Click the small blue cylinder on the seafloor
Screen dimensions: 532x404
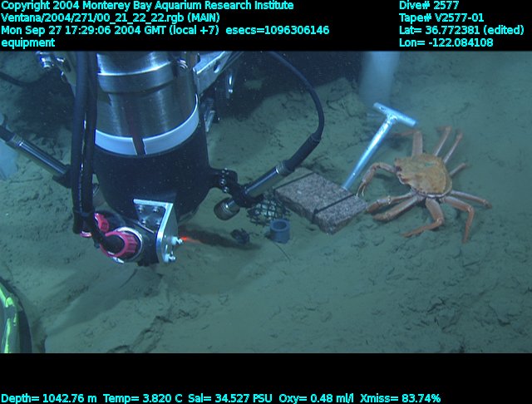click(279, 230)
